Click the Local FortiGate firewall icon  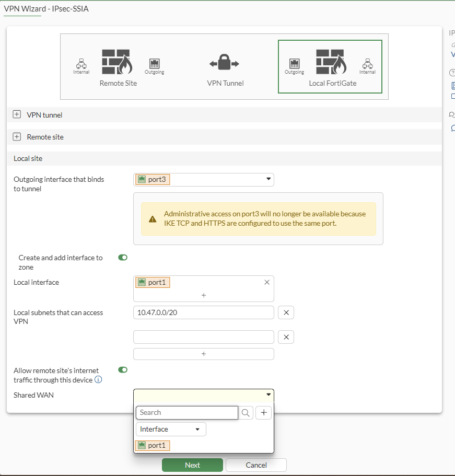(331, 62)
